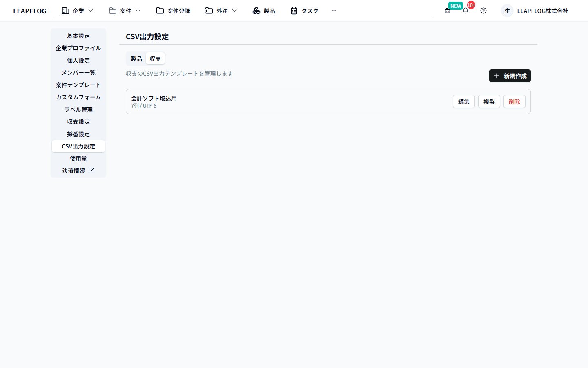Open the タスク page via its clipboard icon

click(294, 11)
